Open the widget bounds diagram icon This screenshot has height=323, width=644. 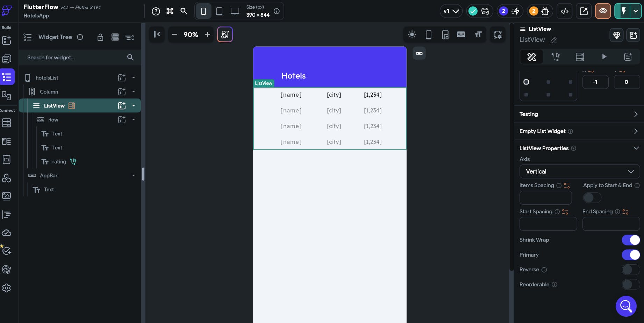click(x=498, y=34)
